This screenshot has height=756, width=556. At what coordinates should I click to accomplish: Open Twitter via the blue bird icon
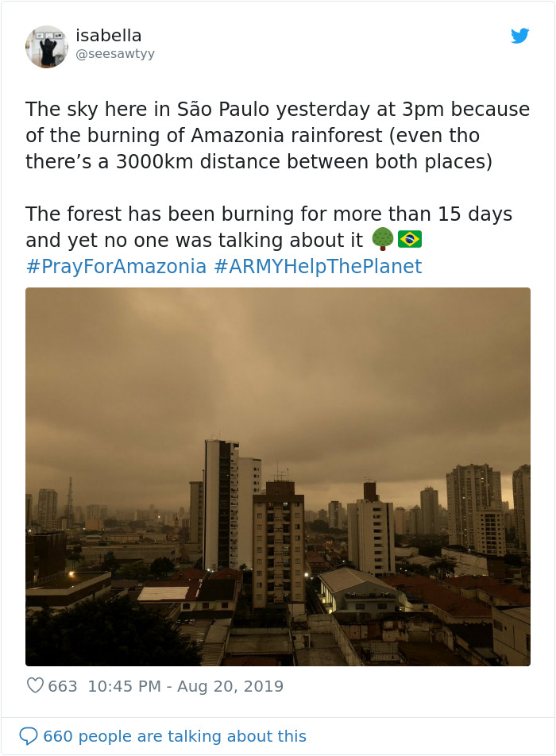(x=519, y=36)
